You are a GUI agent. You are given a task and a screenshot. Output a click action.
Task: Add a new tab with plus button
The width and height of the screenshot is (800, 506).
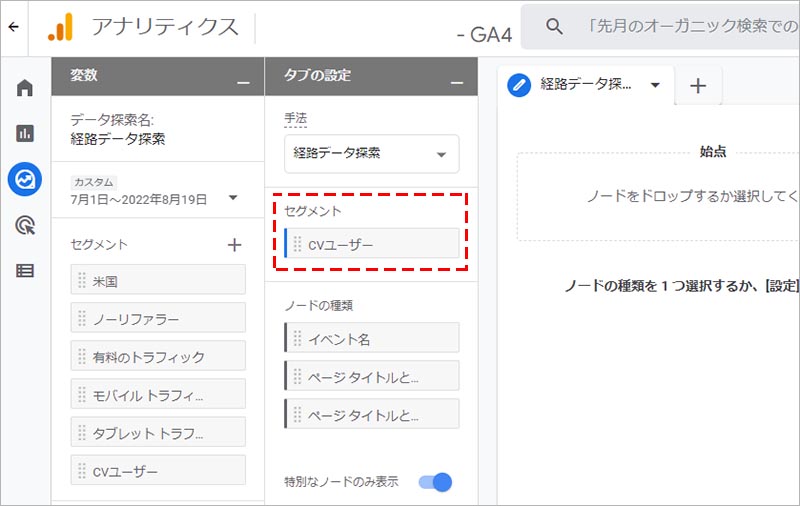[698, 86]
